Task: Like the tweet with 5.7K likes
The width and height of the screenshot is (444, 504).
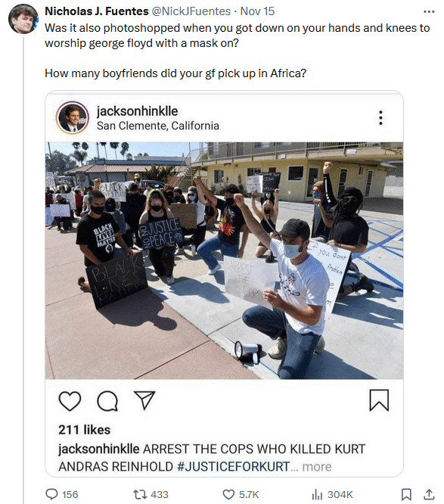Action: [x=228, y=494]
